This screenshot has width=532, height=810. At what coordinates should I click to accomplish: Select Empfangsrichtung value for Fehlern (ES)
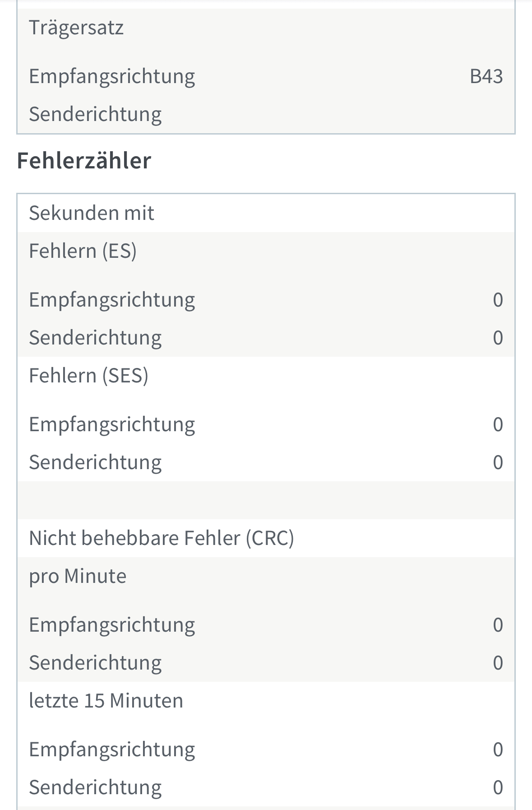pyautogui.click(x=497, y=300)
